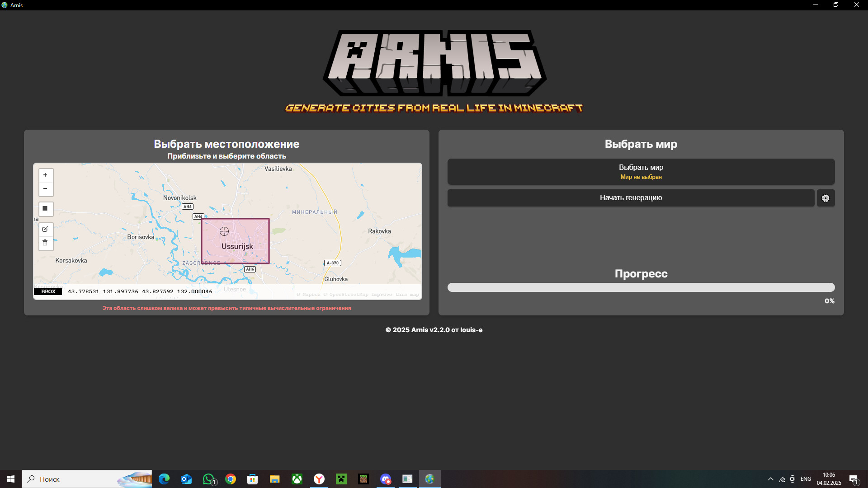Click the Выбрать мир button

(641, 172)
